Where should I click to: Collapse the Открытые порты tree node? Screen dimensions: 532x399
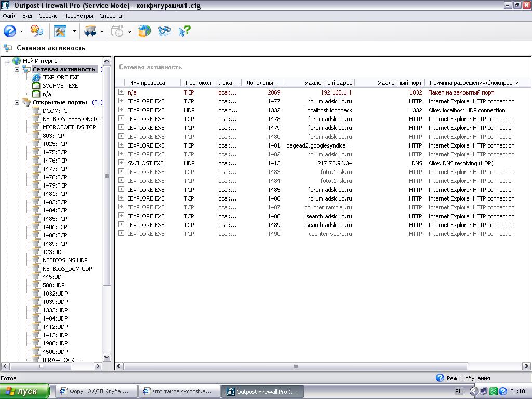(17, 102)
